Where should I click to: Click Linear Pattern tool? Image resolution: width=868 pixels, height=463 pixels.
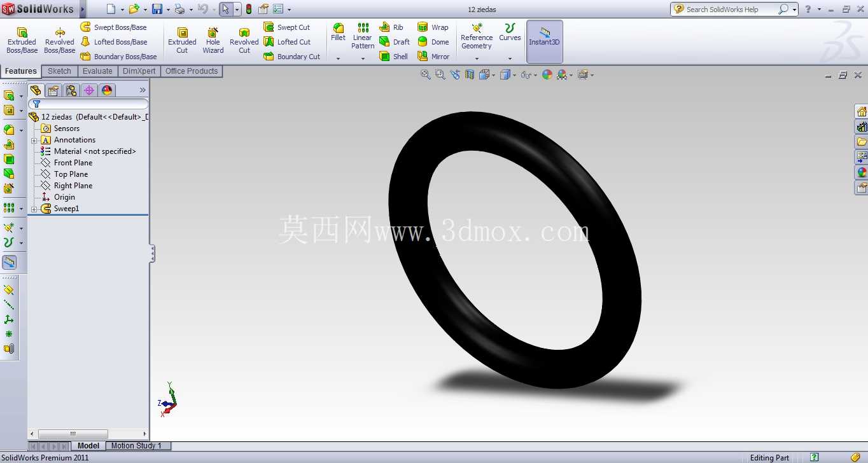pyautogui.click(x=363, y=36)
